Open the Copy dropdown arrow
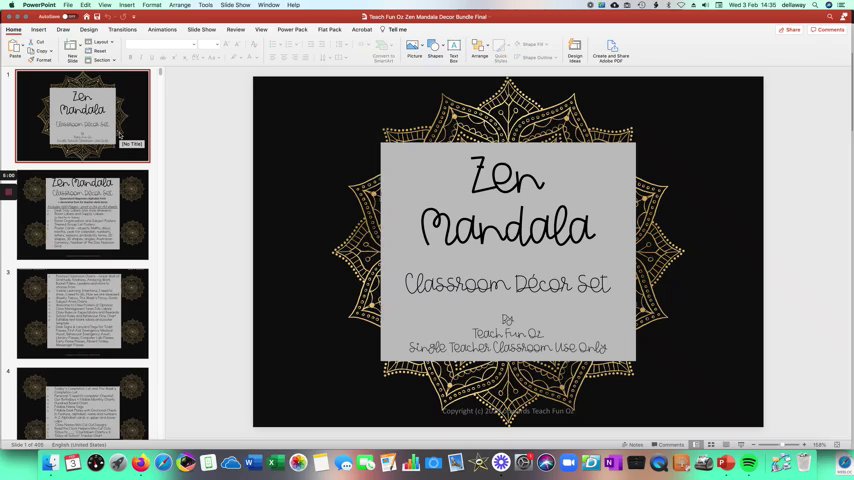854x480 pixels. coord(51,51)
